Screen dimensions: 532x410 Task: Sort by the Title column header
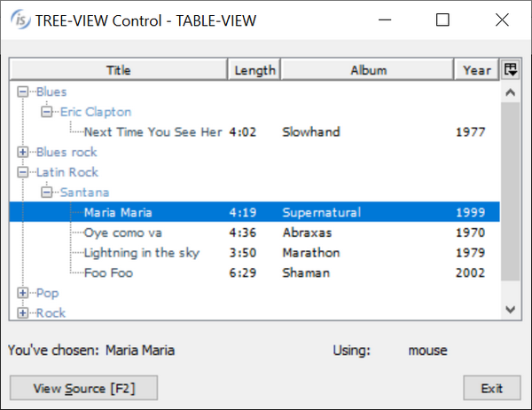coord(118,70)
